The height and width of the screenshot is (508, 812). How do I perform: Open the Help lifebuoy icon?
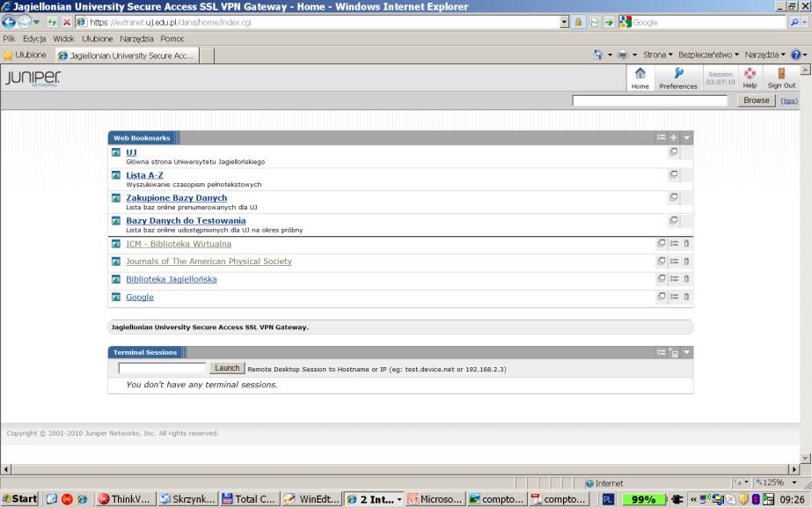pos(750,73)
